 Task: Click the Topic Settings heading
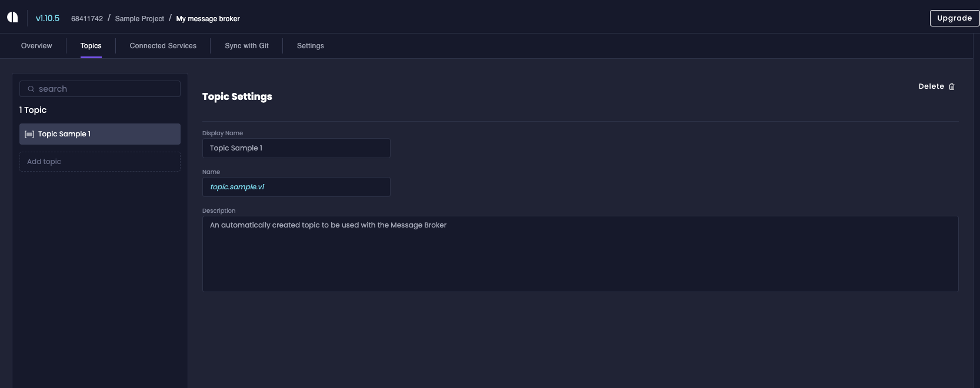click(x=237, y=96)
